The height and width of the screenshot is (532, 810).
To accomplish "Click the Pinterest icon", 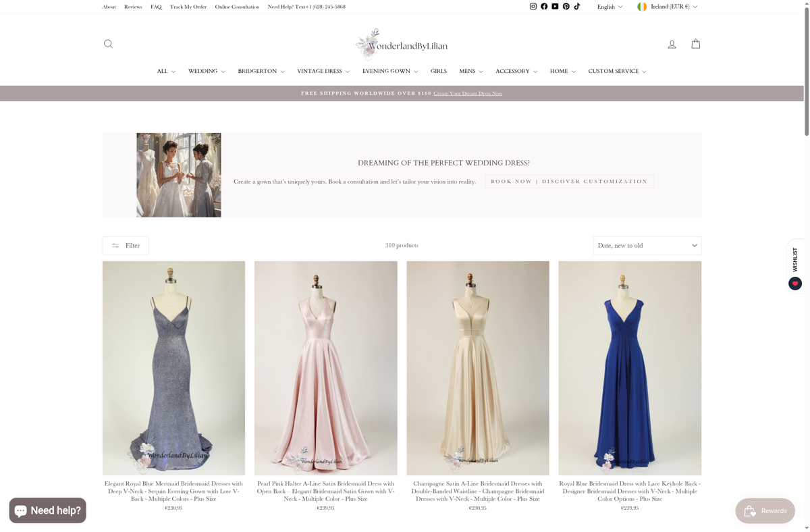I will click(566, 6).
